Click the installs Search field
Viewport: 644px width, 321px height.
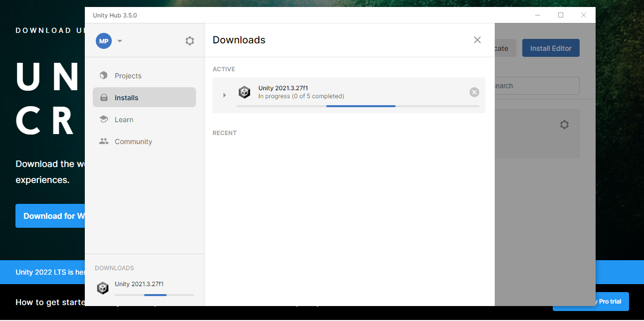click(537, 86)
